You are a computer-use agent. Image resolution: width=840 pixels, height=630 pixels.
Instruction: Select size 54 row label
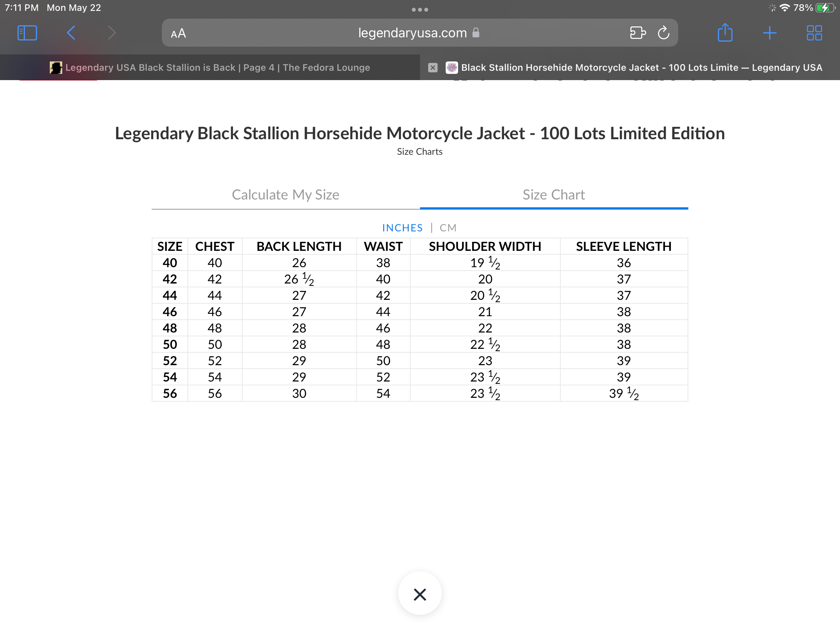(x=170, y=377)
